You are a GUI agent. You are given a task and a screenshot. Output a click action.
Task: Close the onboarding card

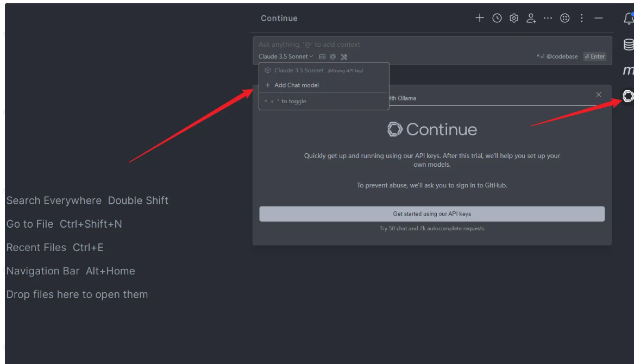point(599,95)
